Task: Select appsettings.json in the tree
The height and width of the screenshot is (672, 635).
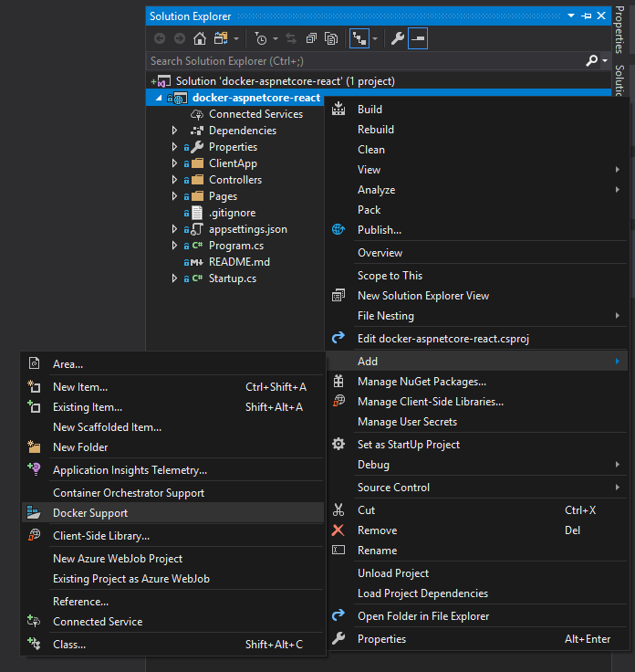Action: 248,229
